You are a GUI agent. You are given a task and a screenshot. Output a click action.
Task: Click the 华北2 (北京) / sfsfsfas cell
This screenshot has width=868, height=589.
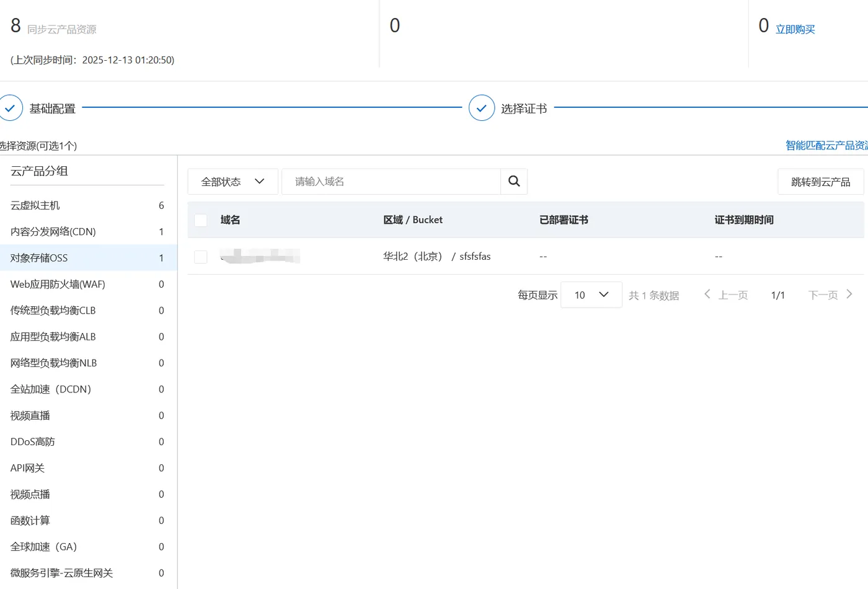pyautogui.click(x=437, y=257)
